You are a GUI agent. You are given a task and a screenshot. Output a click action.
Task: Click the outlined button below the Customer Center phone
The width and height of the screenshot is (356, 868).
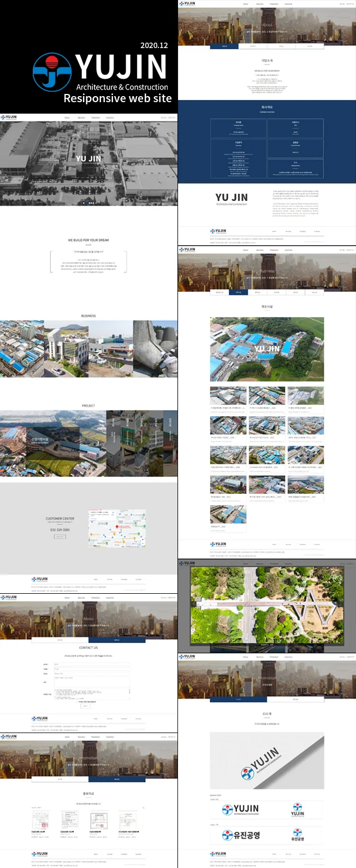coord(60,537)
